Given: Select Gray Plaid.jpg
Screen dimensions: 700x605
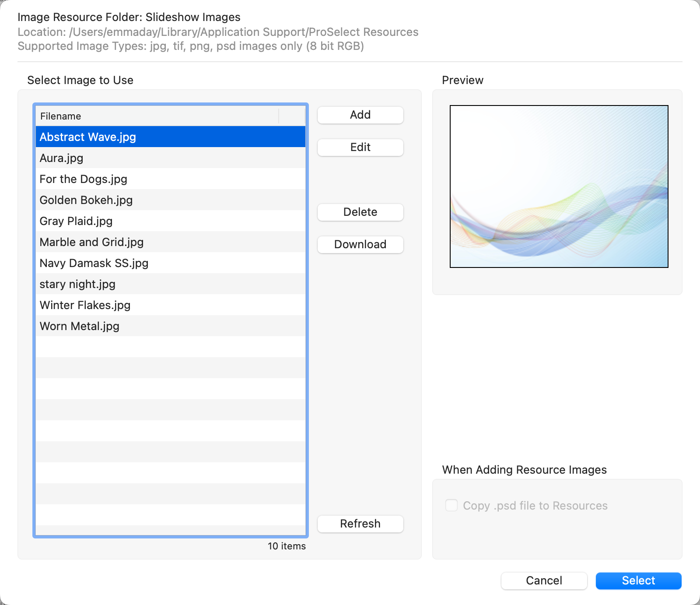Looking at the screenshot, I should [76, 221].
